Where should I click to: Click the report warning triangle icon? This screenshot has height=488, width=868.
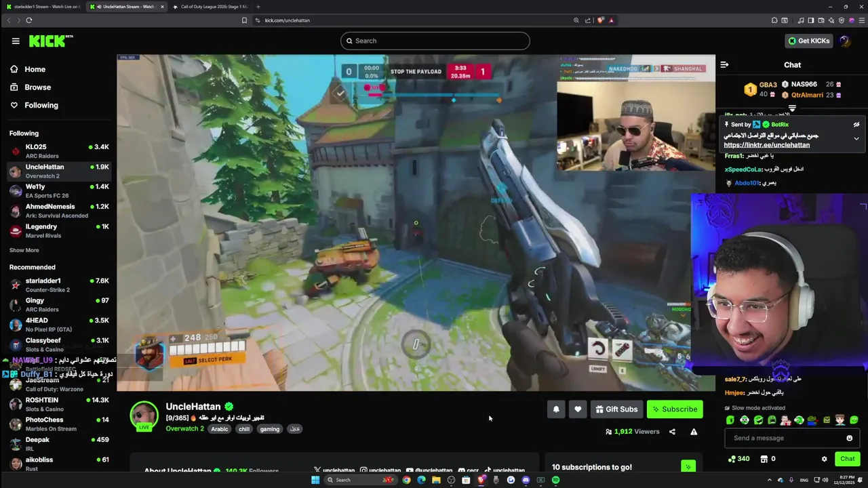[x=694, y=432]
